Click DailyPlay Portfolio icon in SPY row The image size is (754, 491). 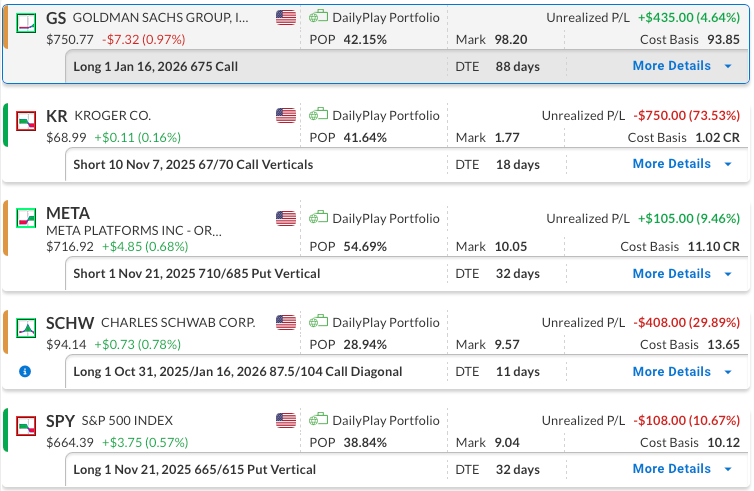[x=319, y=420]
